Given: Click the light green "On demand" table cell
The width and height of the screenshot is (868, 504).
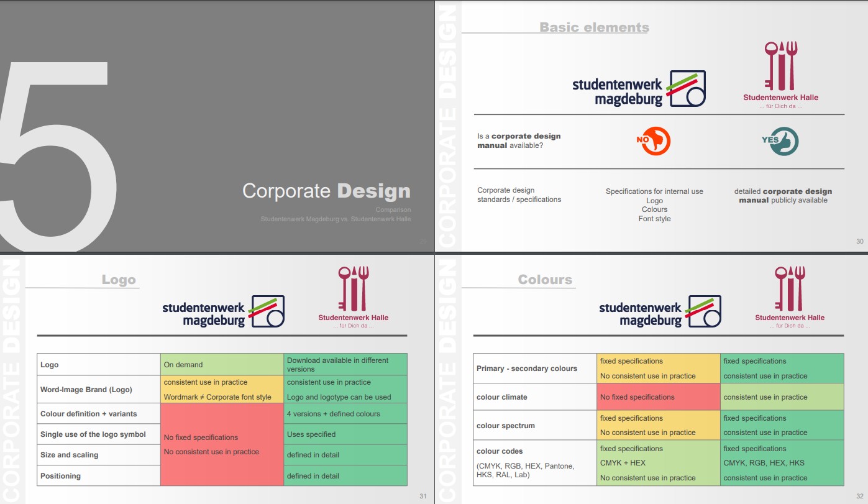Looking at the screenshot, I should coord(222,365).
